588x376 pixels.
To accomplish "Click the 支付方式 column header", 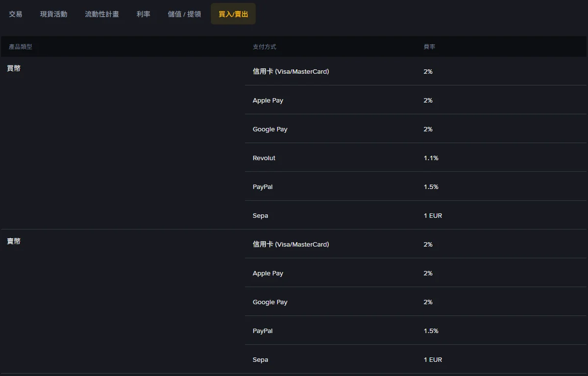I will click(265, 47).
